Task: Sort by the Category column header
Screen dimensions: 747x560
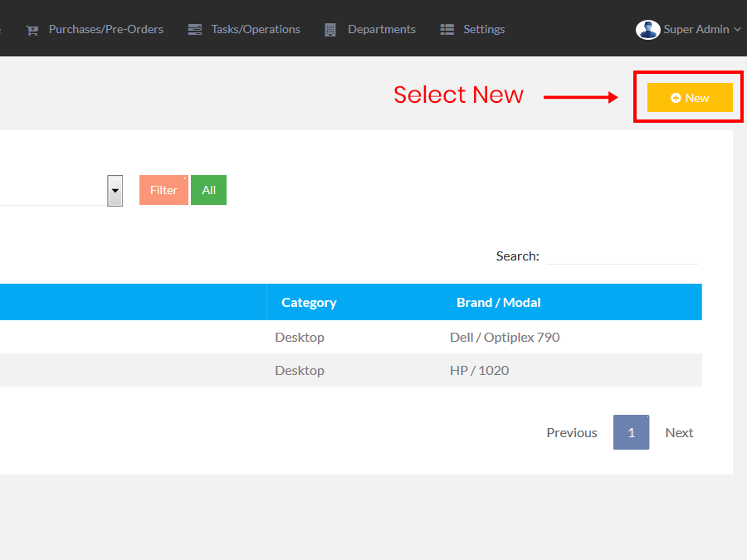Action: [x=309, y=303]
